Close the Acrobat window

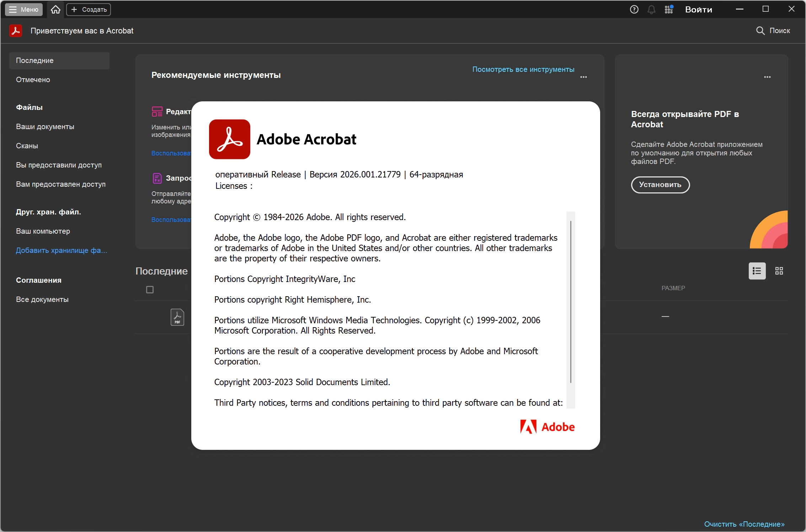[x=791, y=9]
